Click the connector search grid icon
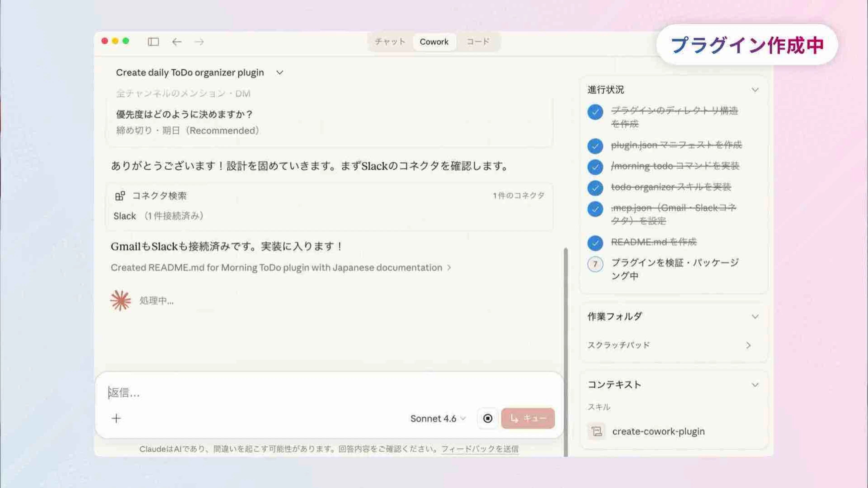The width and height of the screenshot is (868, 488). click(120, 196)
